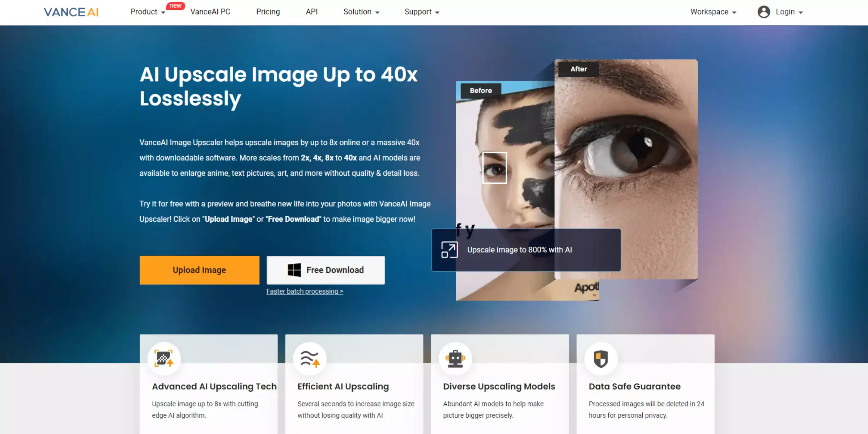Image resolution: width=868 pixels, height=434 pixels.
Task: Click the API menu item
Action: coord(311,12)
